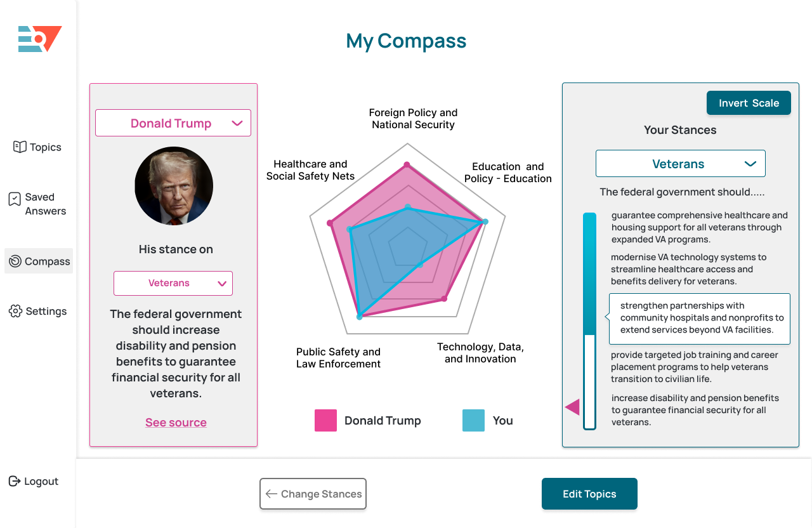The width and height of the screenshot is (812, 528).
Task: Click the pink Donald Trump legend swatch
Action: coord(325,420)
